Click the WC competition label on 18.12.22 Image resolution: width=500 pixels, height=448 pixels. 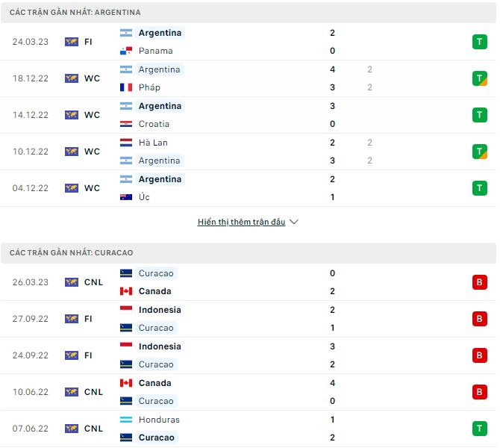pyautogui.click(x=92, y=78)
